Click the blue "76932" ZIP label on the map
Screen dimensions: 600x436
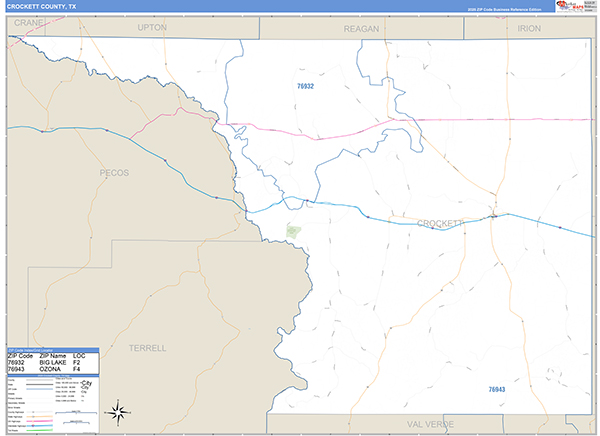click(x=305, y=86)
